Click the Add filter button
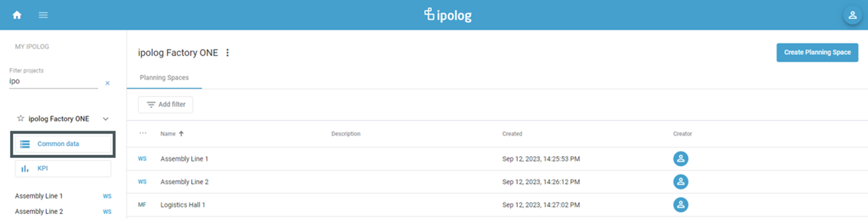Viewport: 868px width, 224px height. [x=166, y=105]
